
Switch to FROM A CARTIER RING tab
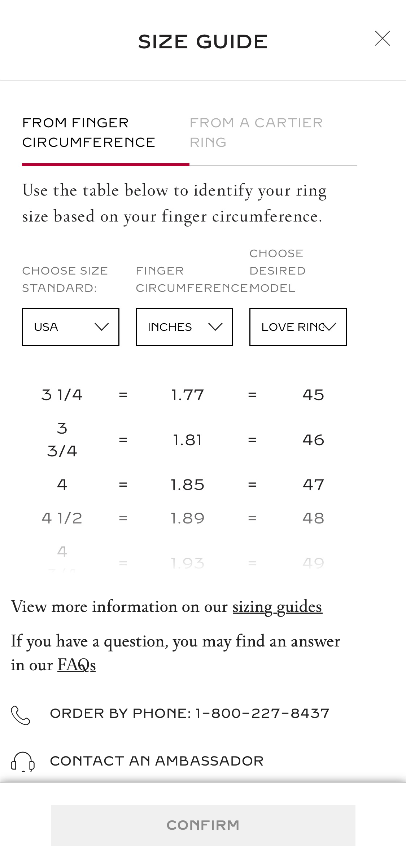point(256,132)
